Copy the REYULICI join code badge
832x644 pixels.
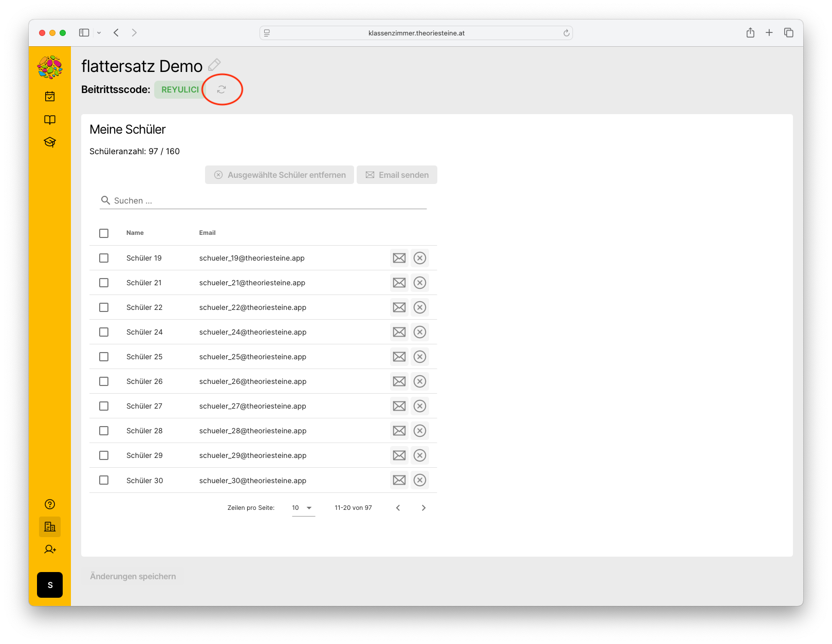(180, 89)
